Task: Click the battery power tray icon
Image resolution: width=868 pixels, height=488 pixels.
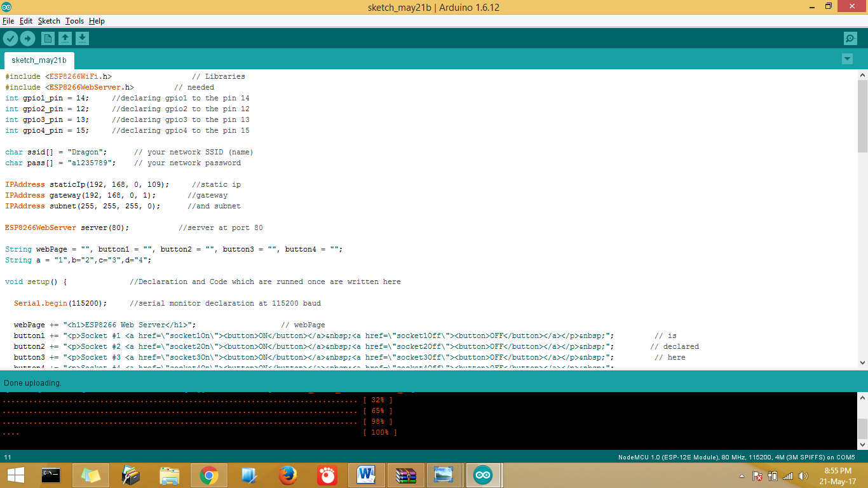Action: [773, 475]
